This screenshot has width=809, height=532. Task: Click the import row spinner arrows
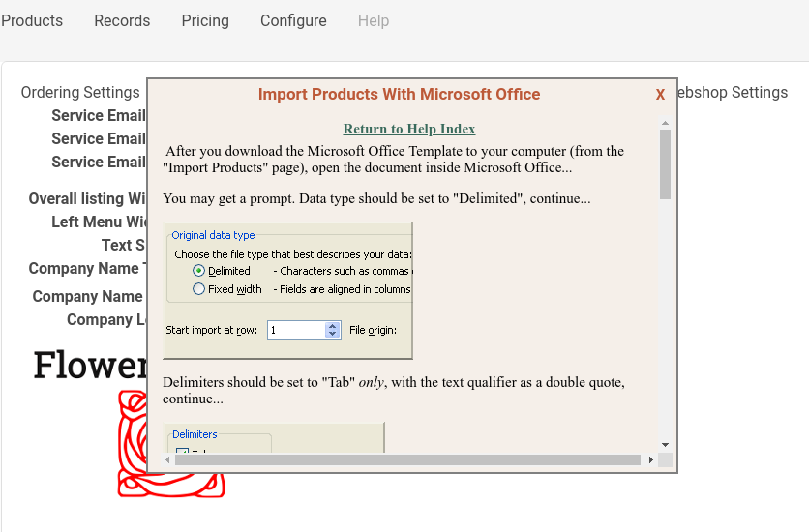tap(334, 330)
